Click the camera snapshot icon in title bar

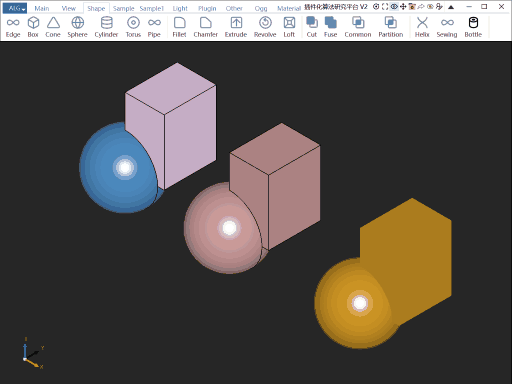click(412, 7)
